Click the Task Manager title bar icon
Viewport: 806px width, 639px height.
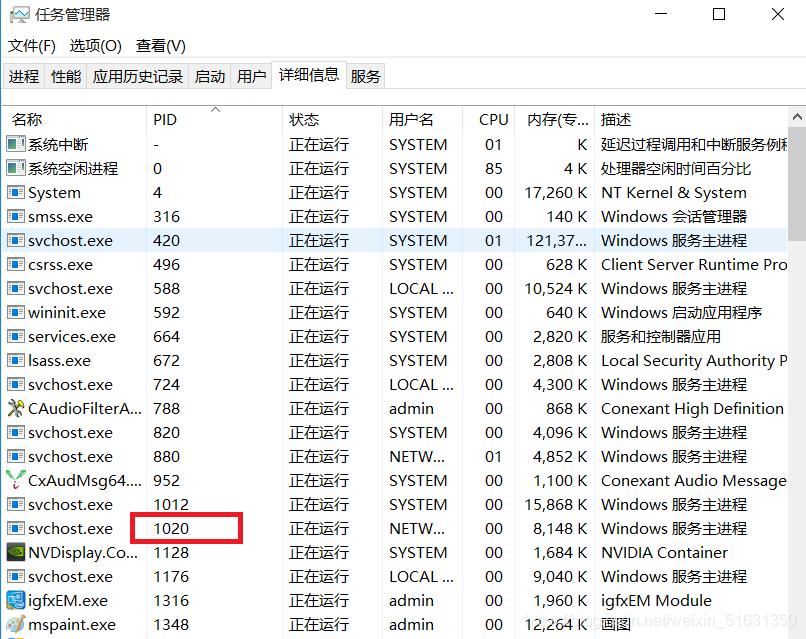coord(20,14)
